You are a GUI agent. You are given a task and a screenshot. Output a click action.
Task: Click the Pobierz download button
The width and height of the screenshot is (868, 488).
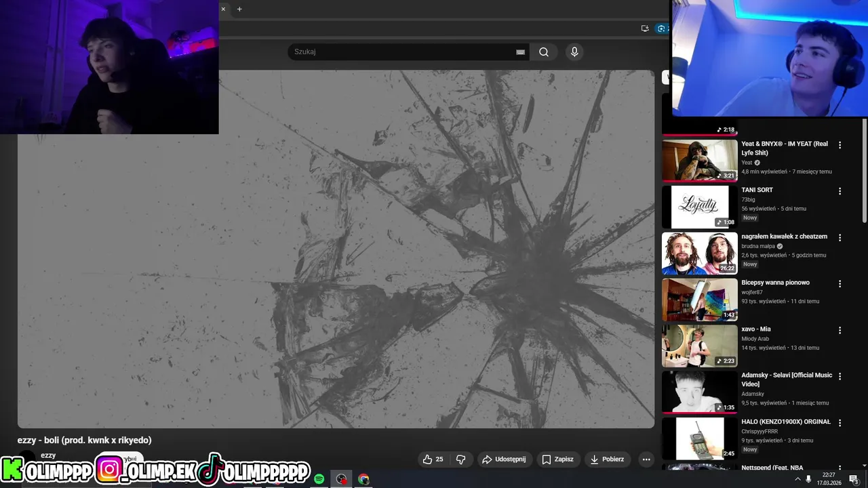pos(607,460)
